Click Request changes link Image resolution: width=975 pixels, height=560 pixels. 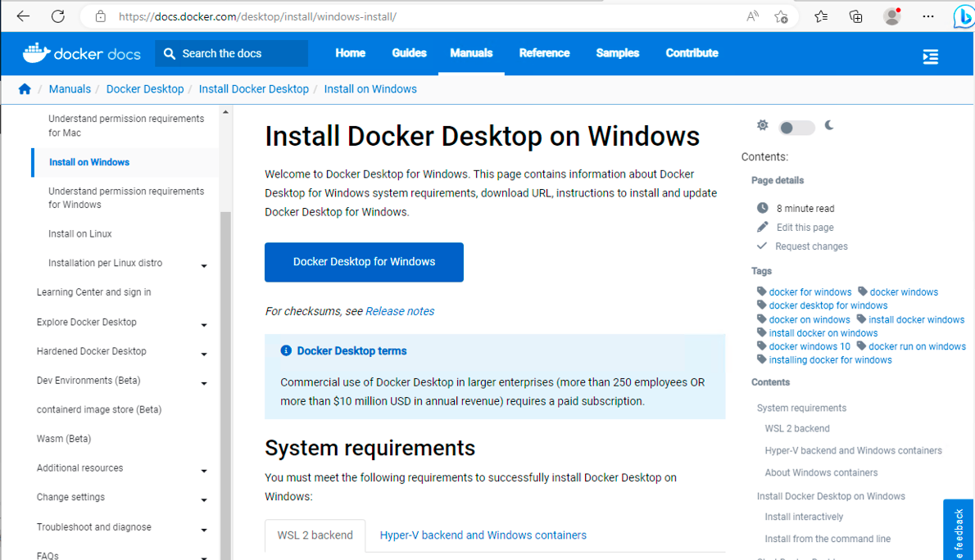click(811, 246)
